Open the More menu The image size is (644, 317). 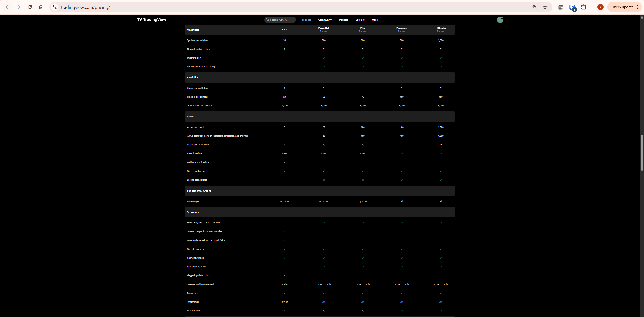tap(375, 20)
